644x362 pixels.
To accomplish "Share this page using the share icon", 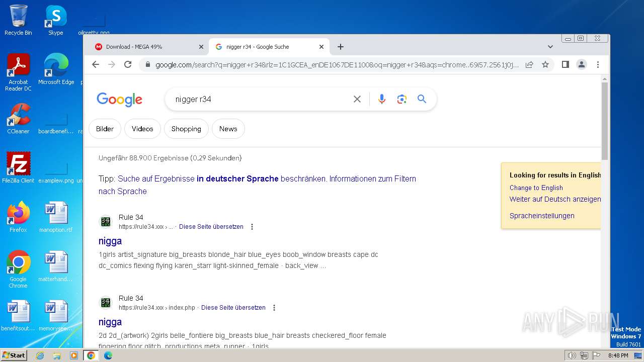I will click(x=529, y=64).
